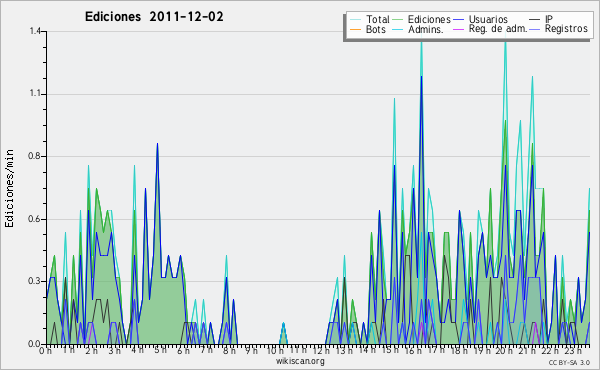Click the 'Registros' legend label
600x370 pixels.
tap(566, 29)
